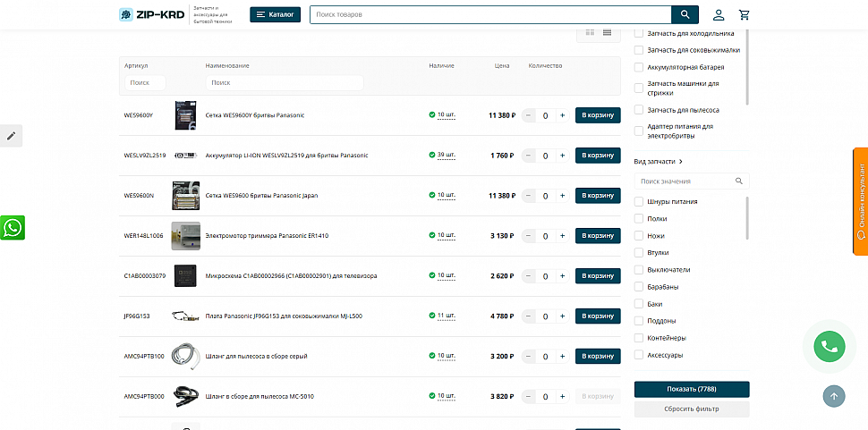This screenshot has height=430, width=868.
Task: Click quantity field for Электромотор триммера
Action: tap(545, 236)
